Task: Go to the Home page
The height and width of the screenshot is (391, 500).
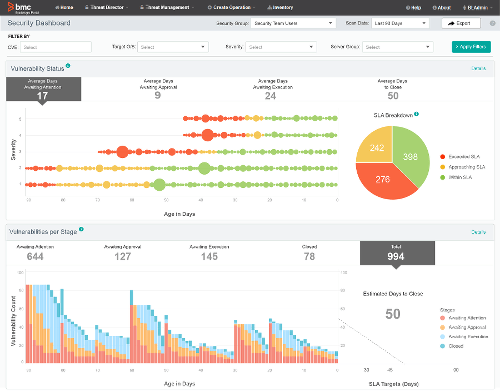Action: (64, 7)
